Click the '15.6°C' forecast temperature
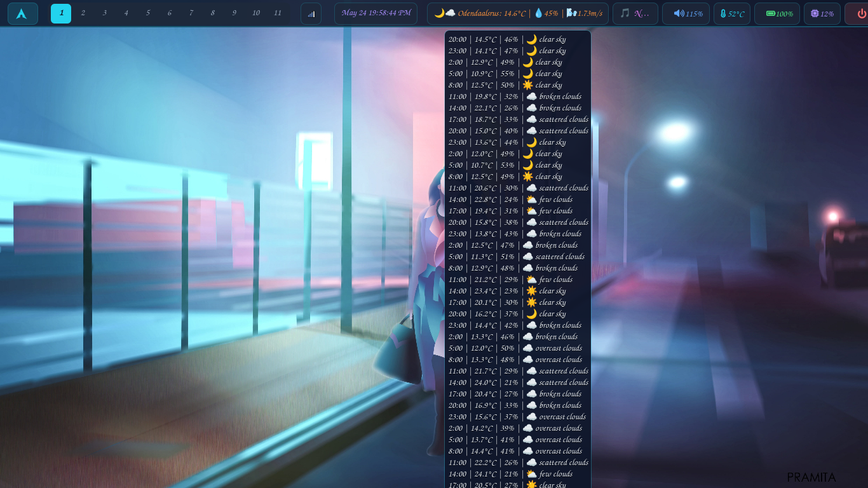868x488 pixels. pyautogui.click(x=485, y=417)
